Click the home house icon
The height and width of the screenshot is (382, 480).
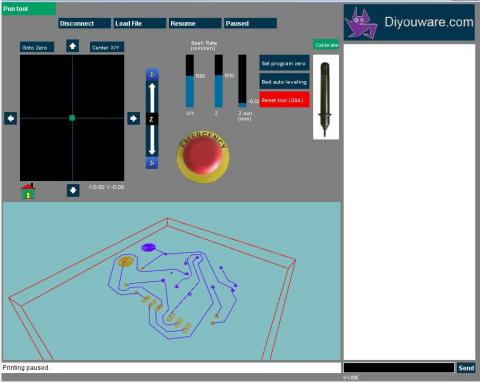[28, 191]
